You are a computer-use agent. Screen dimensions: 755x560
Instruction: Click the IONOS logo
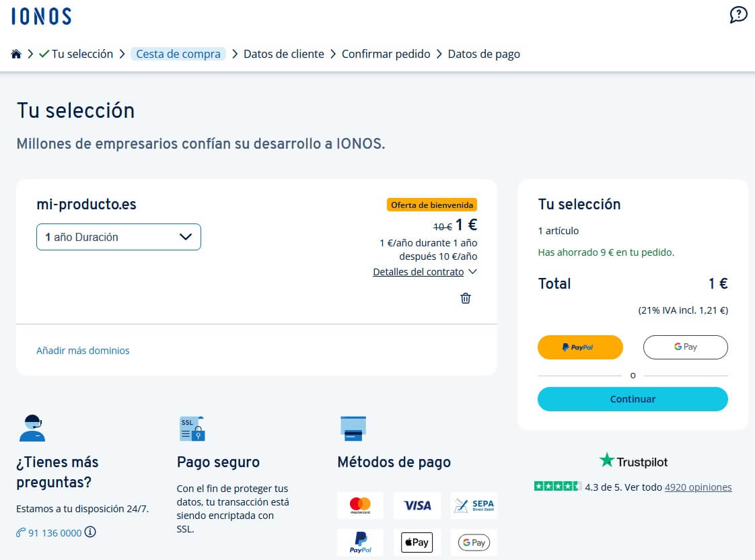pos(41,16)
